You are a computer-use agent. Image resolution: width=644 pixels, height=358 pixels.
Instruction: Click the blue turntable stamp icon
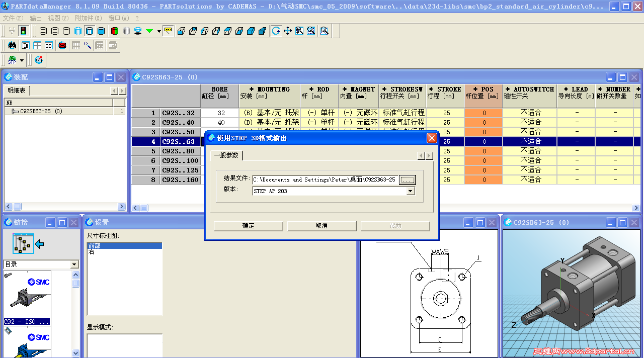(x=138, y=31)
